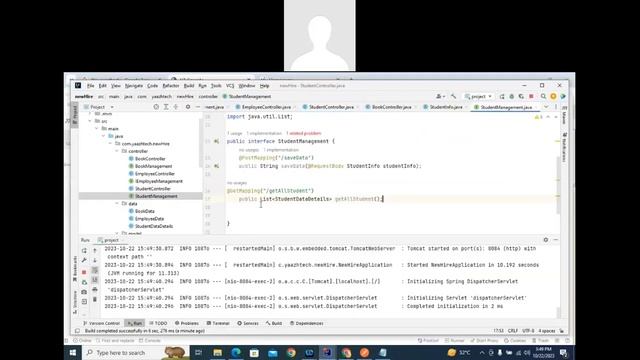This screenshot has width=640, height=360.
Task: Click the up arrow in Run console toolbar
Action: pyautogui.click(x=95, y=251)
